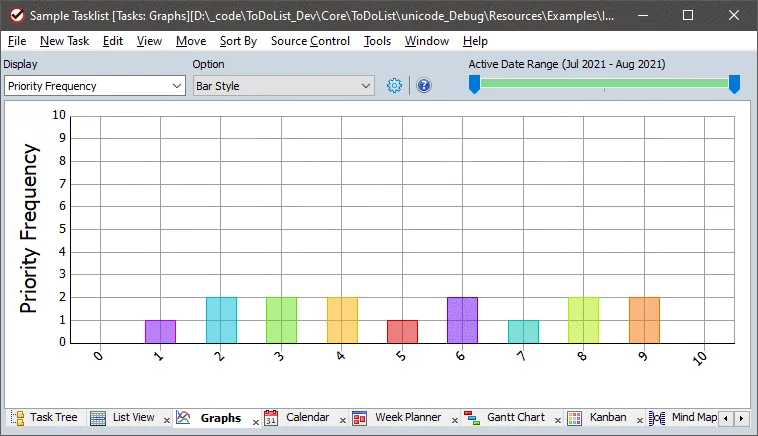Click the blue help question mark icon
The image size is (758, 436).
423,86
